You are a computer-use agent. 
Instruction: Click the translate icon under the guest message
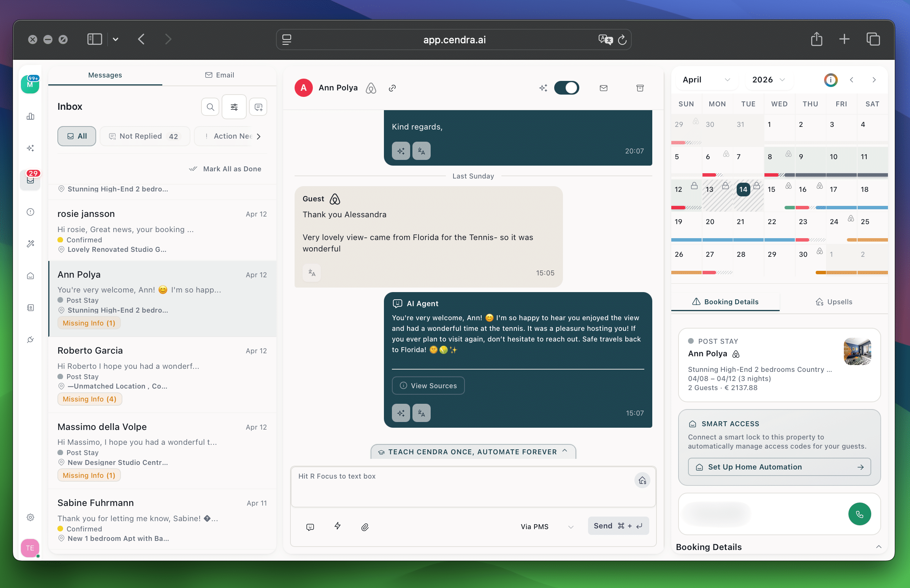pos(312,273)
